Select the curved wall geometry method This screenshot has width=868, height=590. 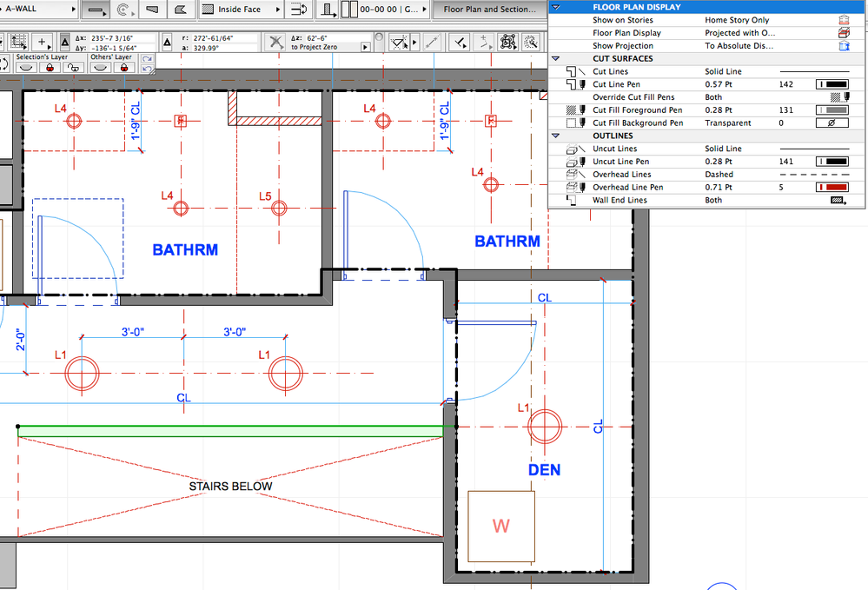tap(124, 10)
